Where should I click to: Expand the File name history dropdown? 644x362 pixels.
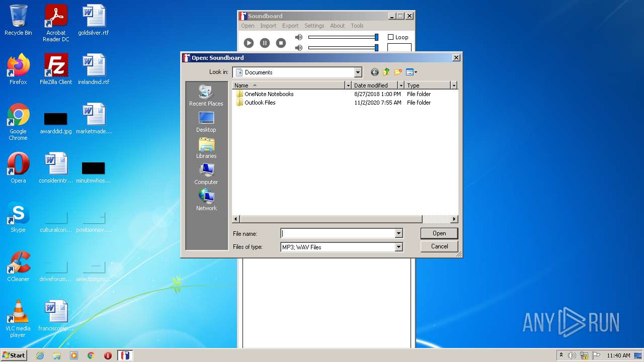pyautogui.click(x=398, y=233)
